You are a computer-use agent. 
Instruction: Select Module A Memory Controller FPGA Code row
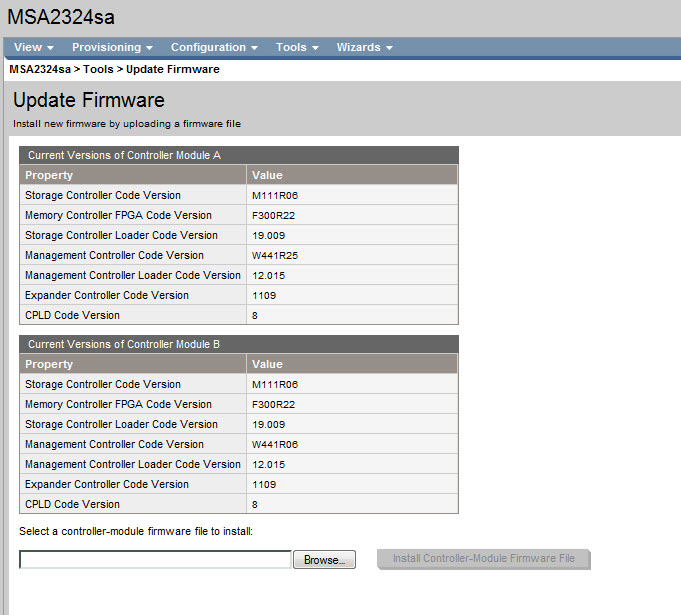[239, 215]
